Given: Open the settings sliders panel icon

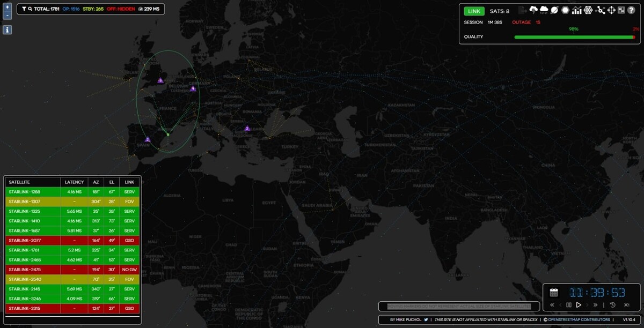Looking at the screenshot, I should point(621,10).
